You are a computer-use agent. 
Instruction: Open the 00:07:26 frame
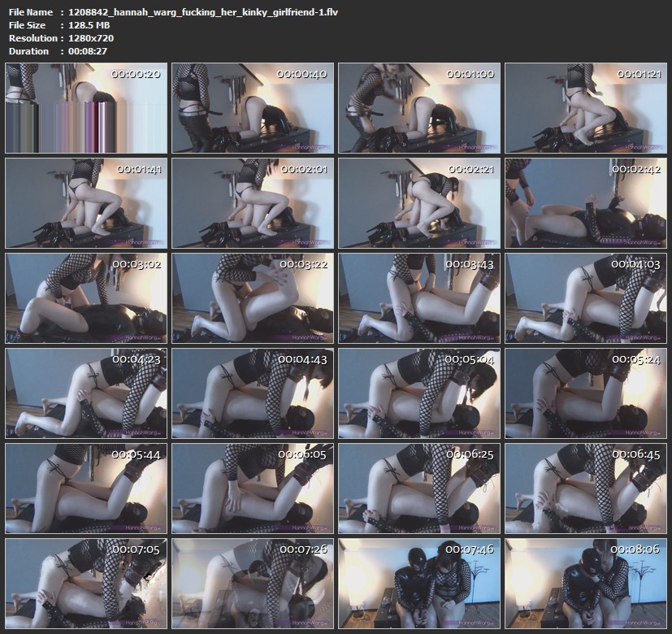pyautogui.click(x=253, y=583)
